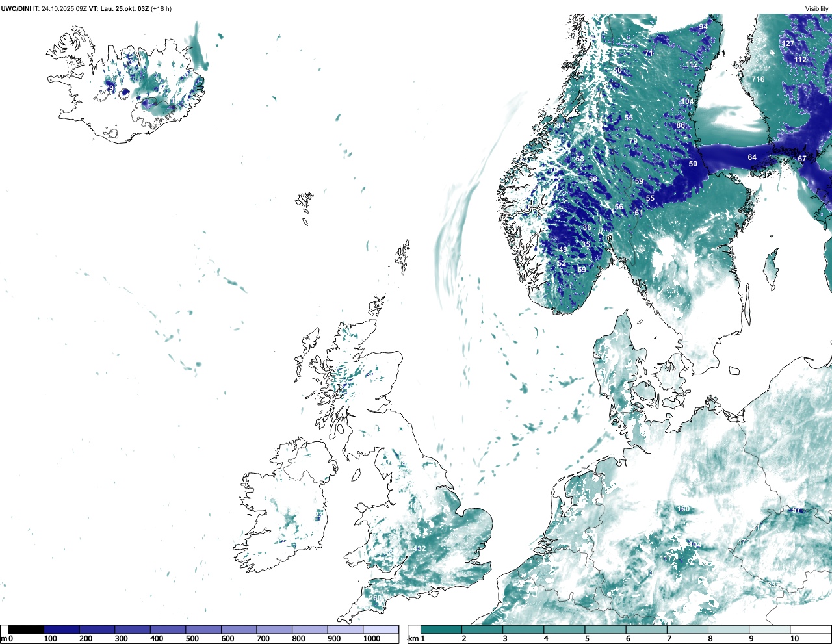Click the lightest 9–10 km legend swatch
Image resolution: width=832 pixels, height=644 pixels.
(x=770, y=629)
